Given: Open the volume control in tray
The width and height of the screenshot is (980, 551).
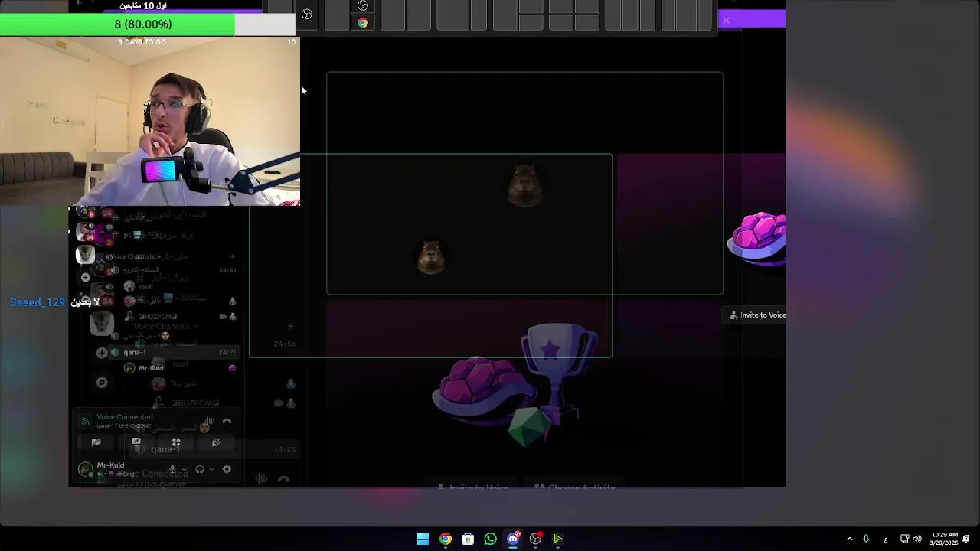Looking at the screenshot, I should (917, 539).
